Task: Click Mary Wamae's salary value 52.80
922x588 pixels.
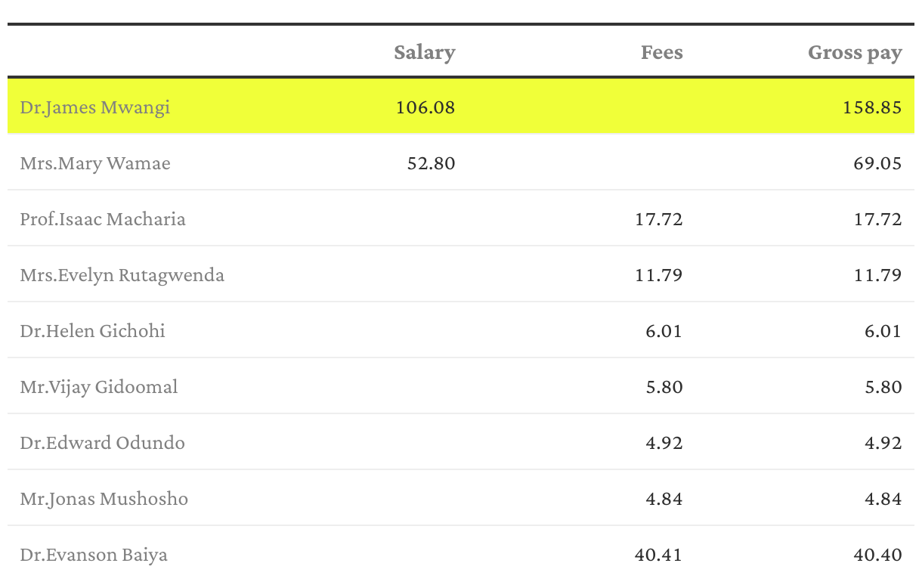Action: (431, 163)
